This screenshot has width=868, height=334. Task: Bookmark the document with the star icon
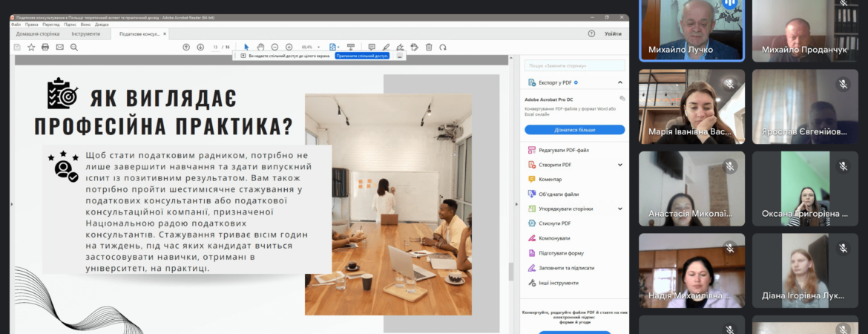[32, 48]
